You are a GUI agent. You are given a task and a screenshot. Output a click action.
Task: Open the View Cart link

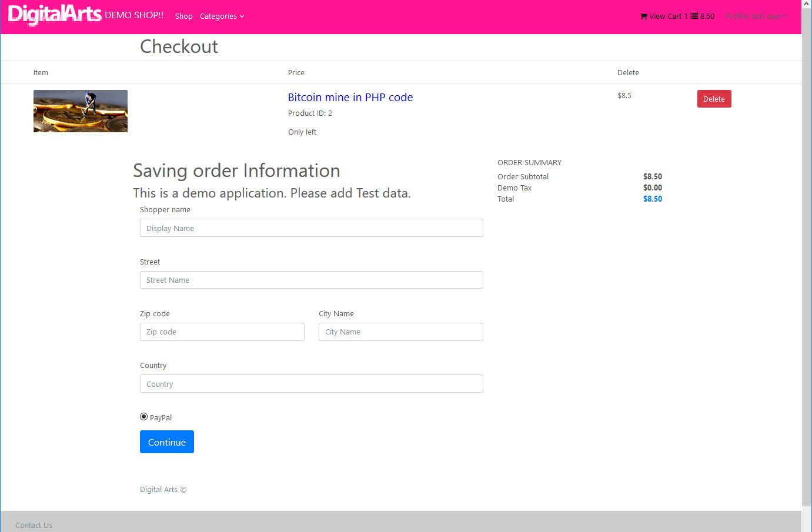665,16
